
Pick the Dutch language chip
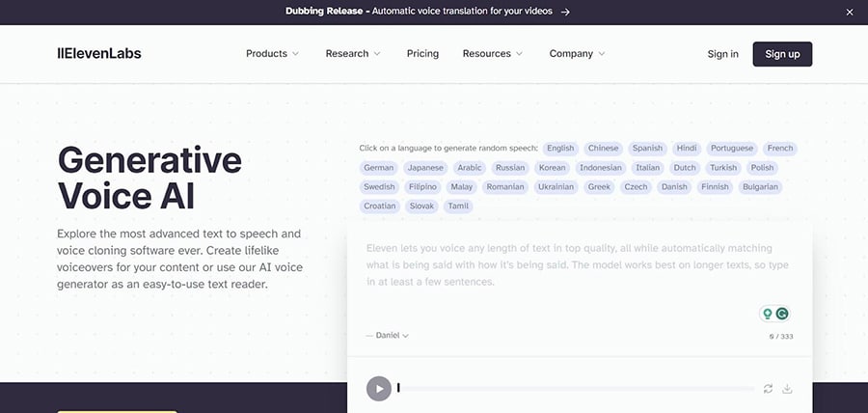pyautogui.click(x=685, y=168)
